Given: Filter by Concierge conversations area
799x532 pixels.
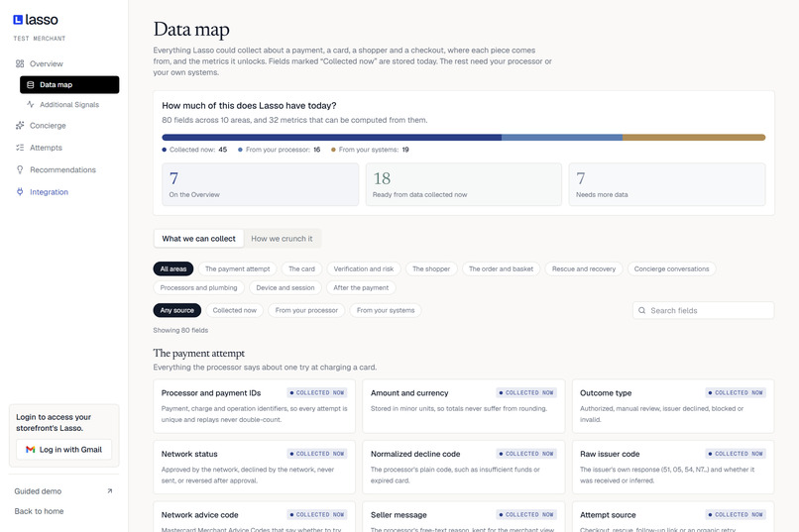Looking at the screenshot, I should click(671, 268).
